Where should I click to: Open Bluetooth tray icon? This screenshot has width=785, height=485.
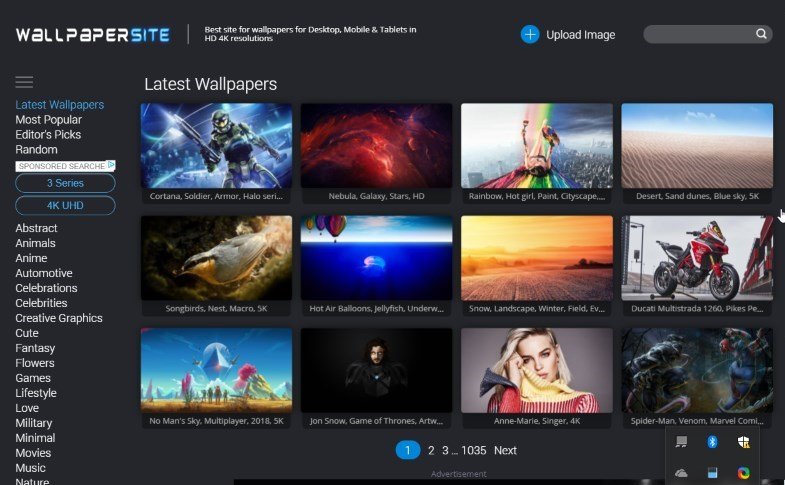[x=712, y=441]
